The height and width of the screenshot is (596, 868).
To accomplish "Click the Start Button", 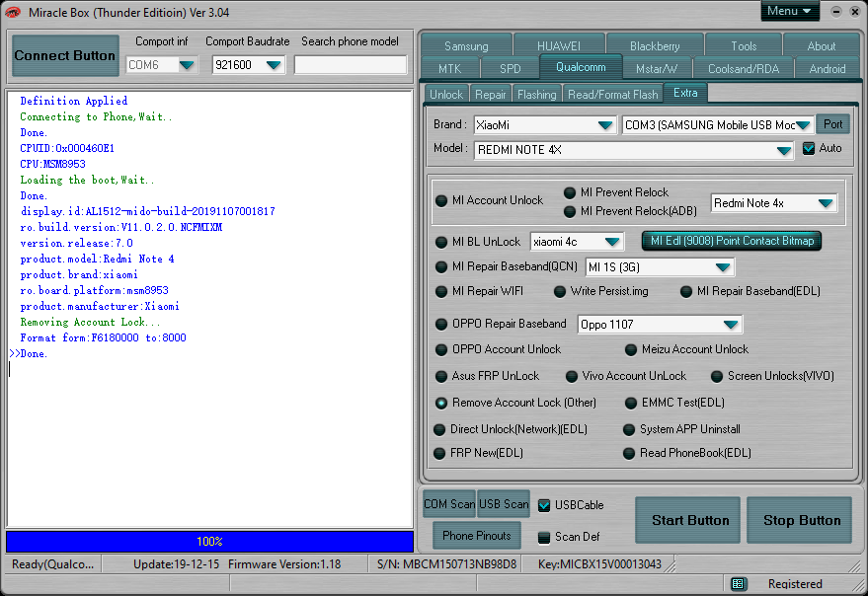I will [x=689, y=520].
